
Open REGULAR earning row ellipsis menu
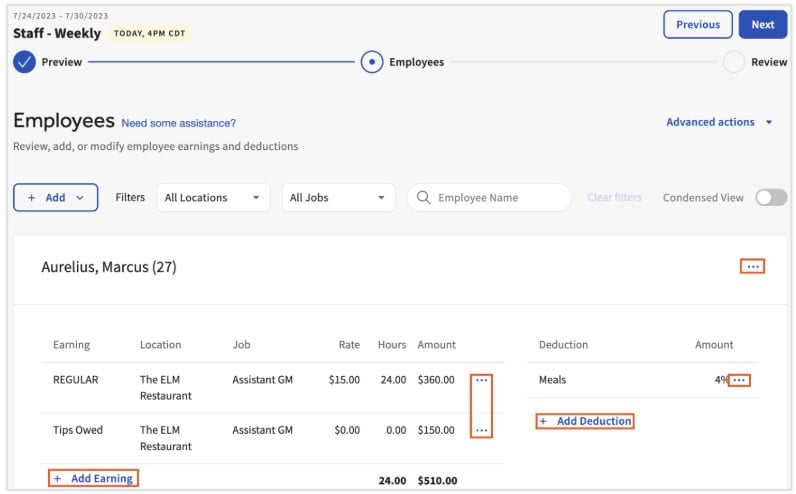coord(481,380)
